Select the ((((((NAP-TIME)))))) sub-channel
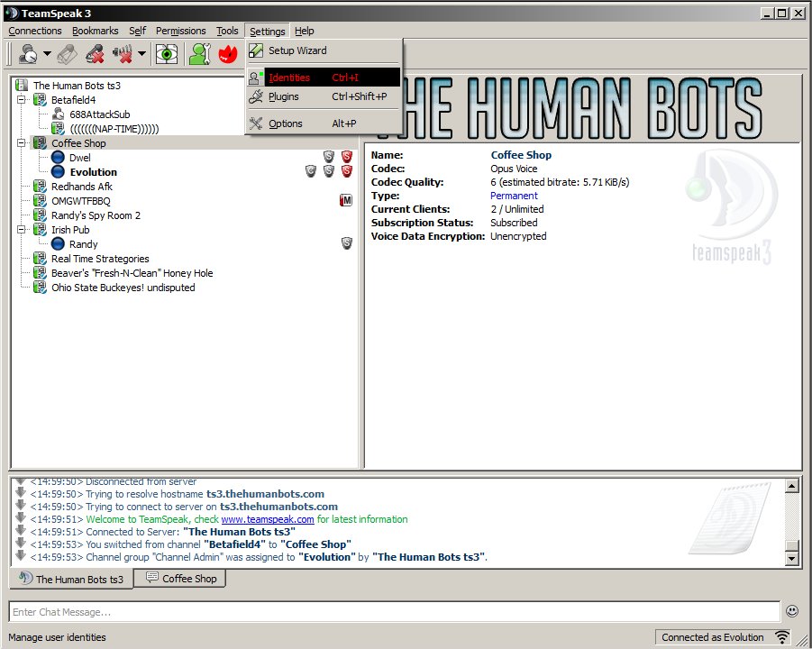Viewport: 812px width, 649px height. [x=114, y=129]
